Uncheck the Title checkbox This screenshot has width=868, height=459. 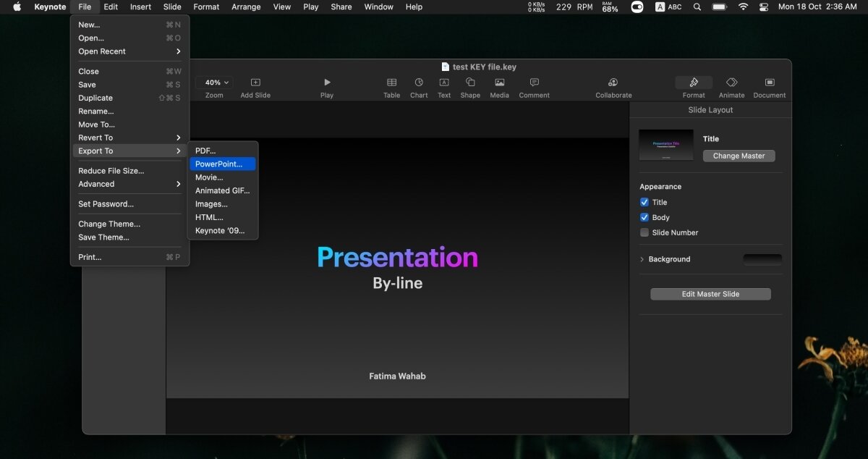(x=644, y=203)
